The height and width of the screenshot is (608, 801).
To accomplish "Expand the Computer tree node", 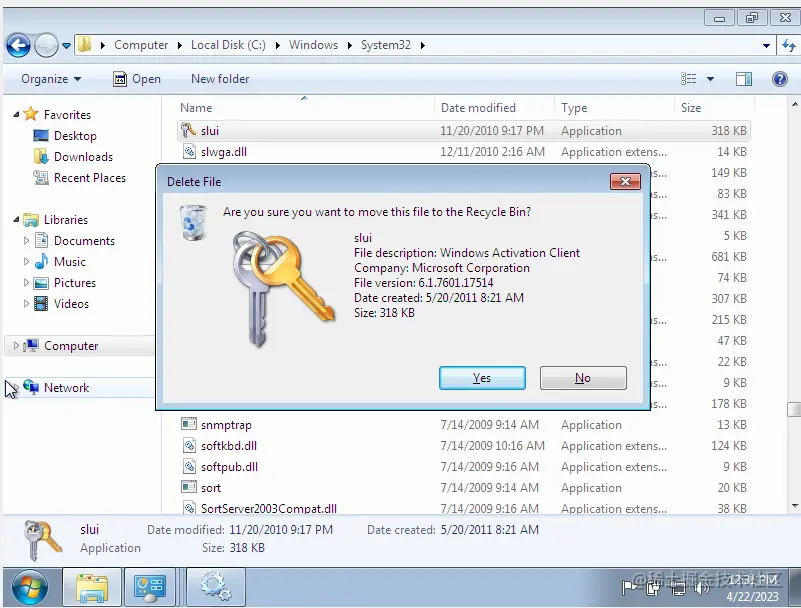I will (16, 346).
